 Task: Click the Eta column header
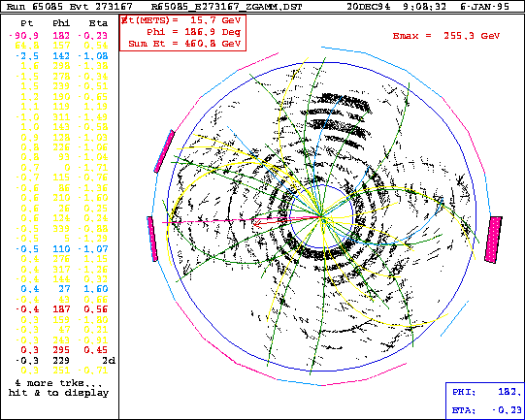pyautogui.click(x=98, y=23)
